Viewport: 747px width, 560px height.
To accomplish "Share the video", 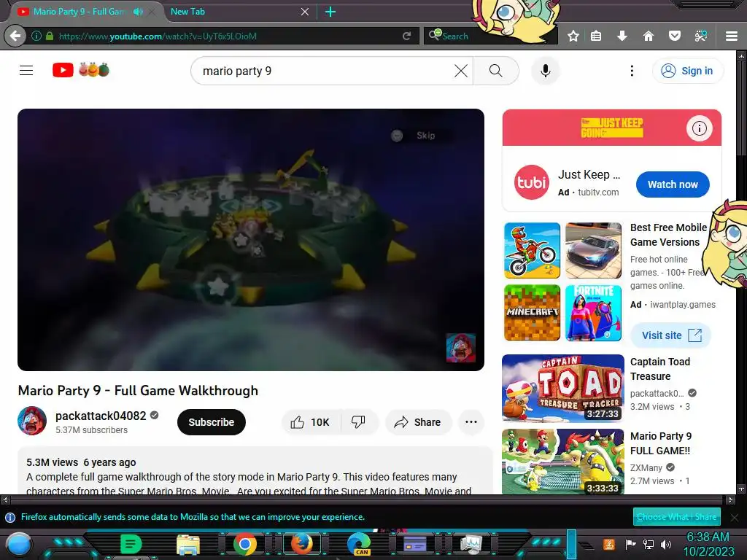I will [x=418, y=422].
